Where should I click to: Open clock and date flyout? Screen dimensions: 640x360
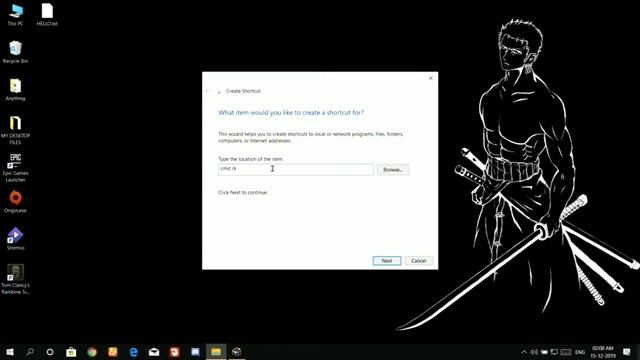(x=602, y=352)
